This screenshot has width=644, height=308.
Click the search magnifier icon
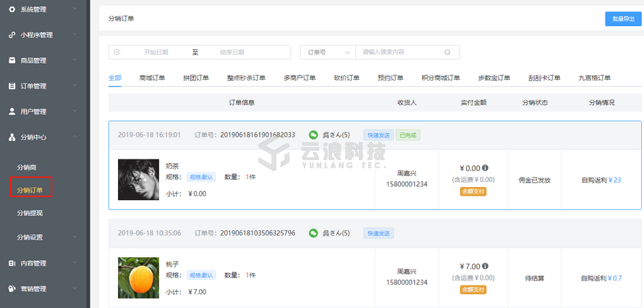448,52
